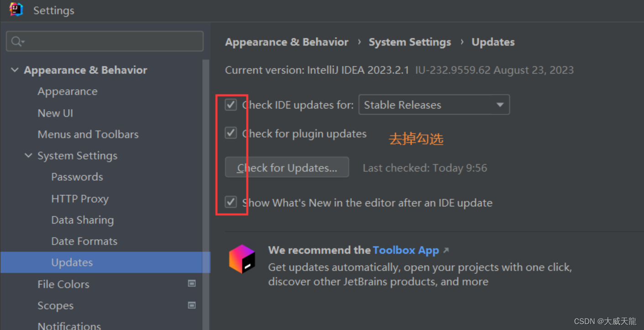Click build number IU-232.9559.62 text
644x330 pixels.
coord(453,70)
